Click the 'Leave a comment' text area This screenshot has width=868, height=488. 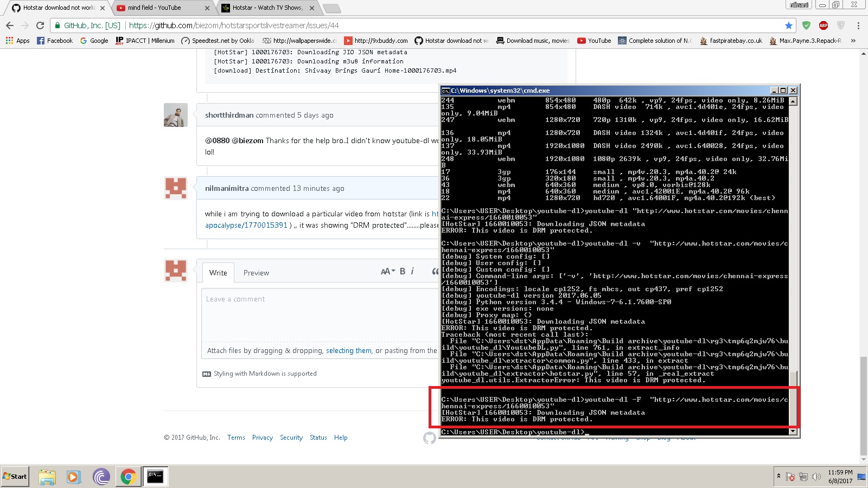coord(320,315)
